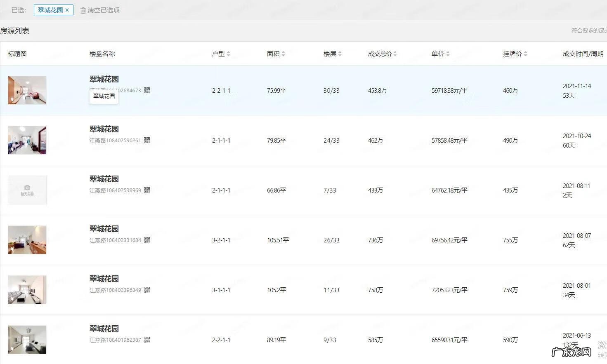Sort listings by 面积 column
Screen dimensions: 607x364
pyautogui.click(x=283, y=54)
